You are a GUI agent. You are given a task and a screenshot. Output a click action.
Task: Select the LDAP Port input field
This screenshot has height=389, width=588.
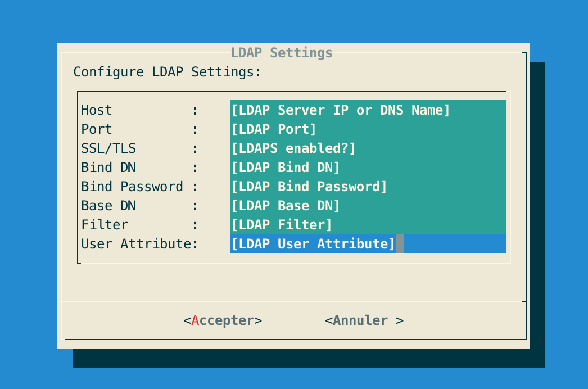pyautogui.click(x=368, y=129)
